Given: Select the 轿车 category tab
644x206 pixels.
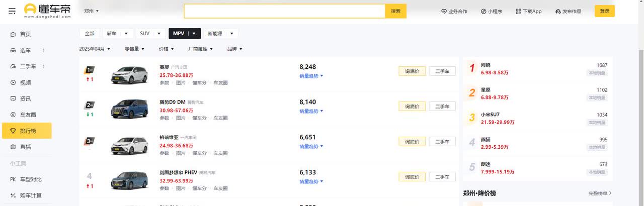Looking at the screenshot, I should click(x=112, y=34).
